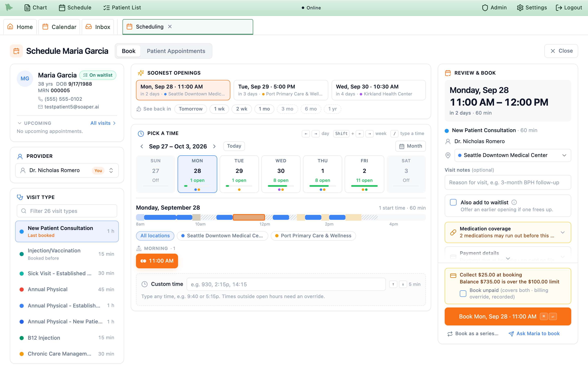Screen dimensions: 588x367
Task: Click the Admin shield icon
Action: coord(485,8)
